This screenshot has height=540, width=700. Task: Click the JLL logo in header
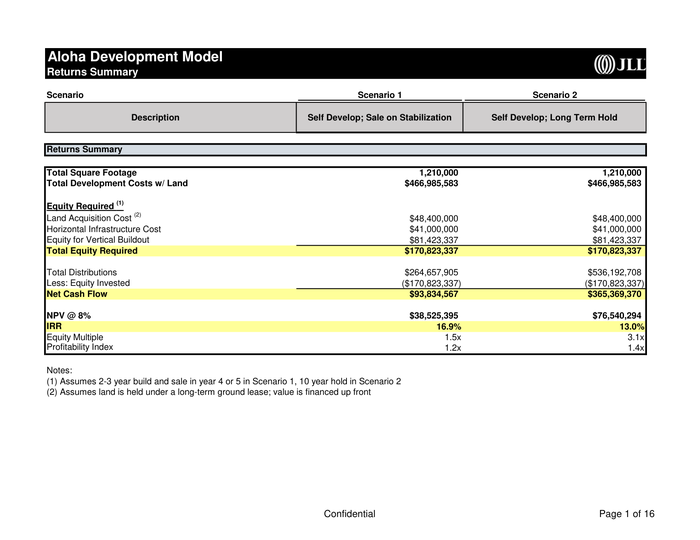(x=620, y=65)
